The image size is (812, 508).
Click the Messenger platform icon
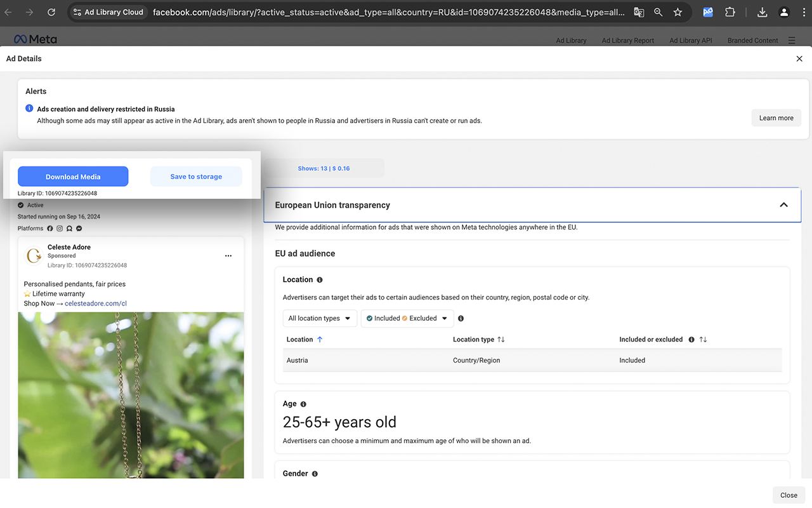pos(79,229)
